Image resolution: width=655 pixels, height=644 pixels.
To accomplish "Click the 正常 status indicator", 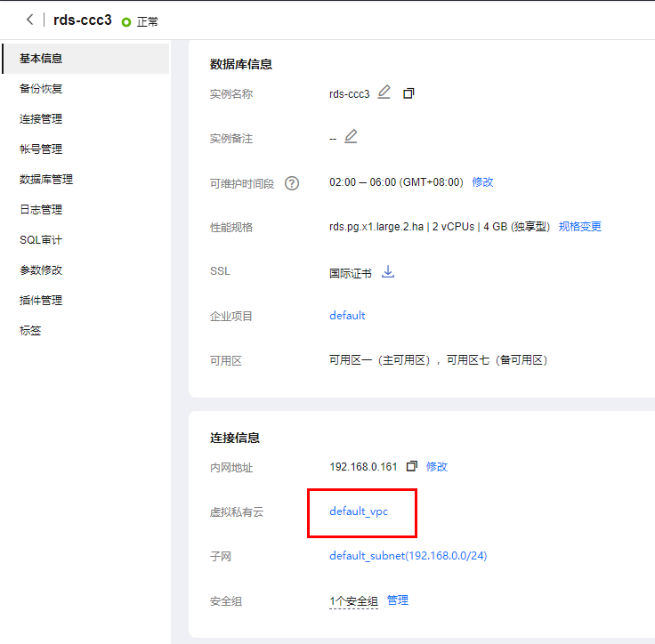I will pyautogui.click(x=140, y=21).
